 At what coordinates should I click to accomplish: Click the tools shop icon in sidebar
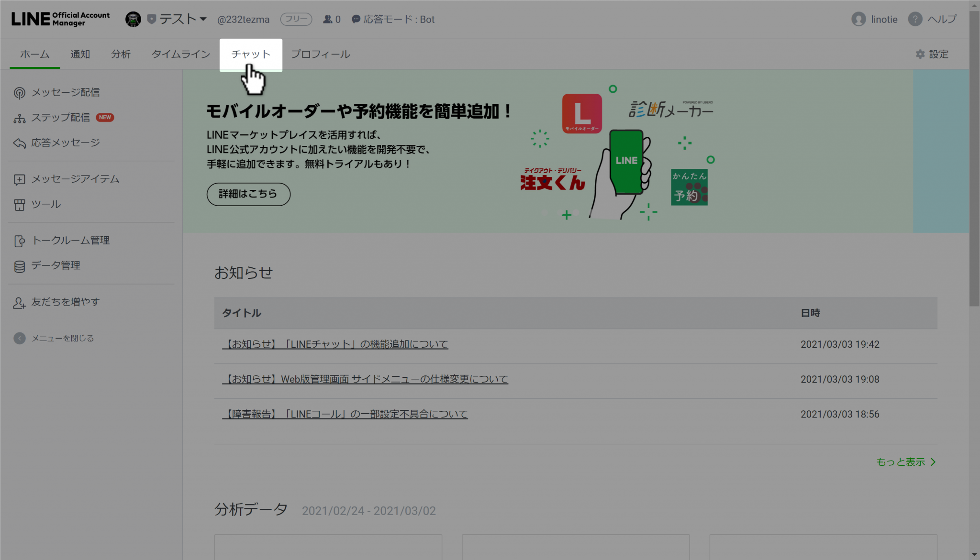pos(19,205)
